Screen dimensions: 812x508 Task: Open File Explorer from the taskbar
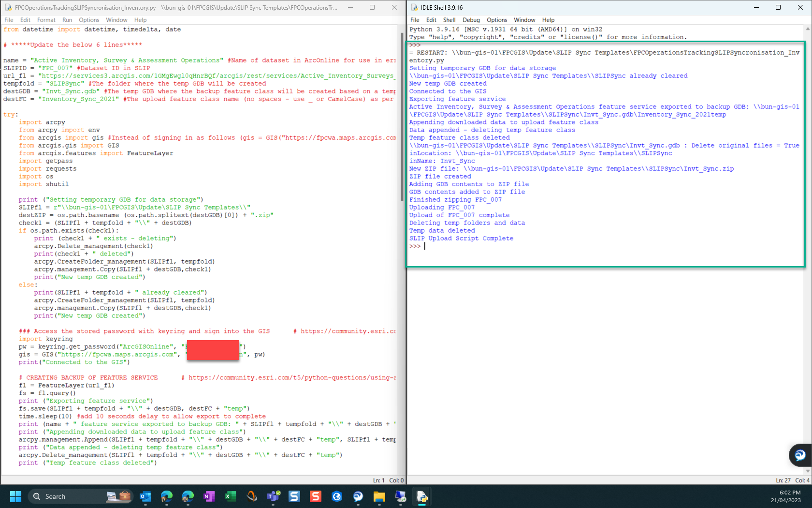(379, 496)
